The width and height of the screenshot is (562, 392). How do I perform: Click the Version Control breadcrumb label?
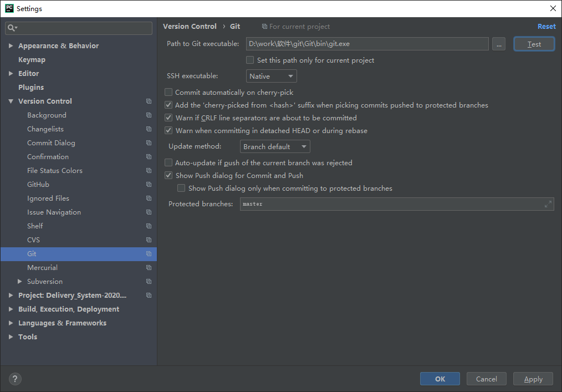[x=190, y=27]
